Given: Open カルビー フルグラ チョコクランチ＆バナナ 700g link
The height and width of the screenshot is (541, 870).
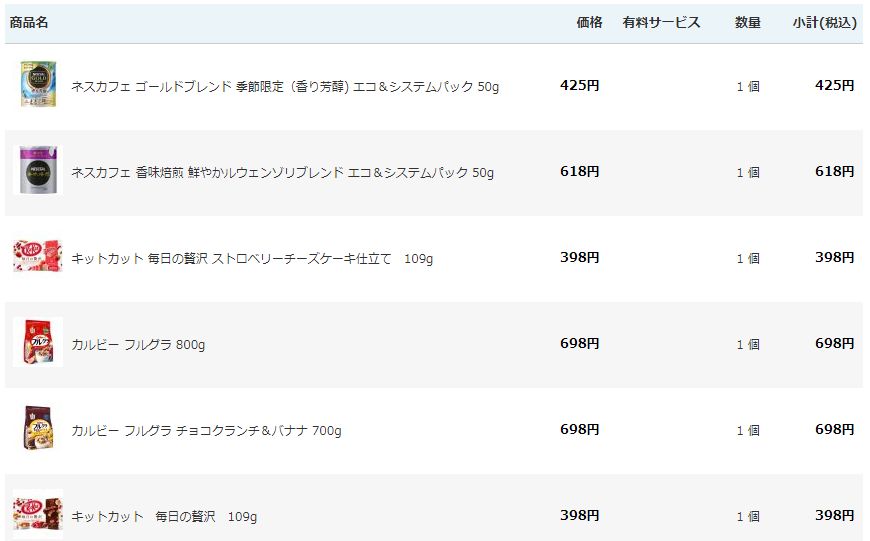Looking at the screenshot, I should pyautogui.click(x=206, y=431).
